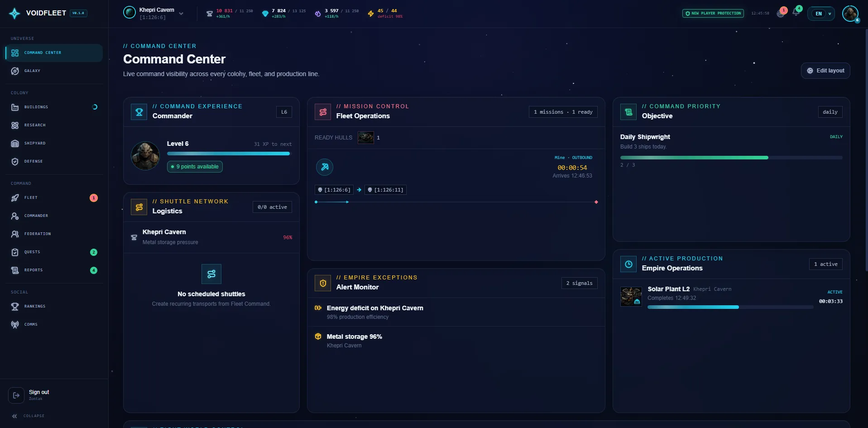Open the Federation sidebar icon

click(15, 234)
